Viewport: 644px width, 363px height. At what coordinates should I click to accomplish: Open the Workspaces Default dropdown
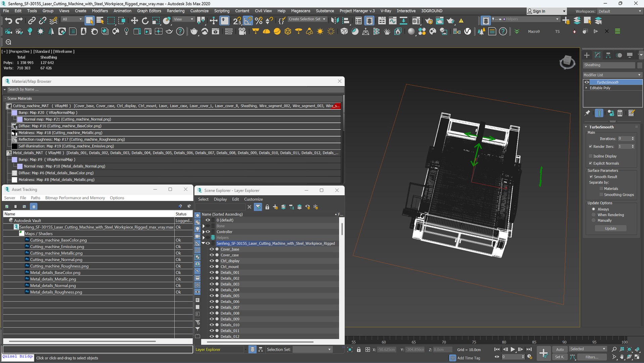[620, 11]
